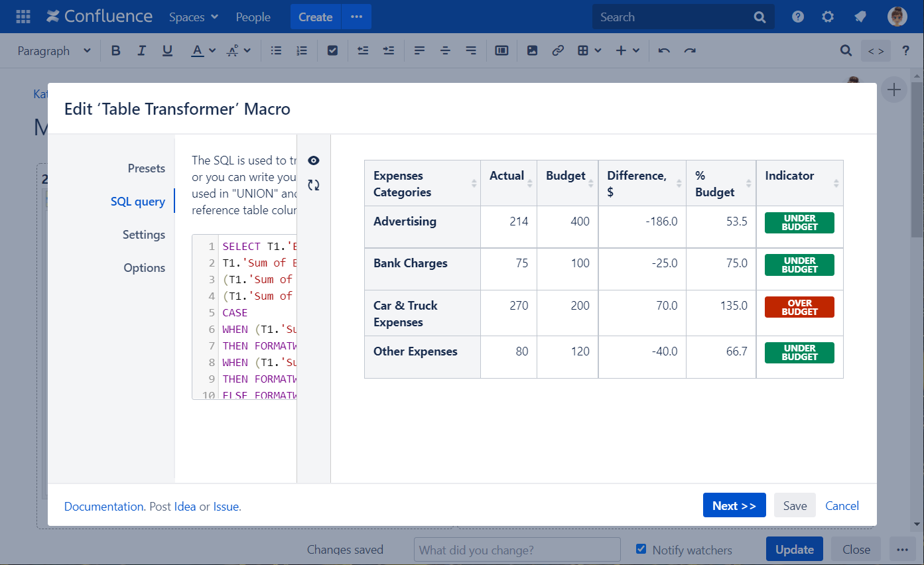Viewport: 924px width, 565px height.
Task: Click the eye preview icon
Action: (x=314, y=160)
